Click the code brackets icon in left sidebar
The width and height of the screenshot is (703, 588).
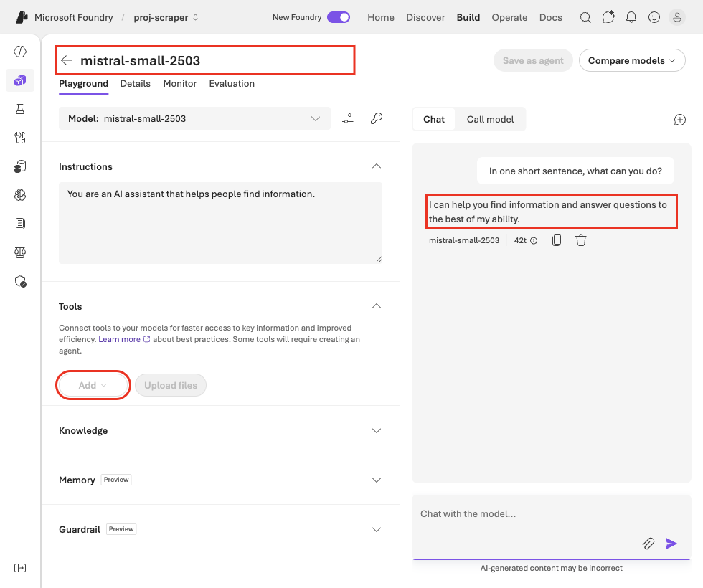[x=20, y=52]
